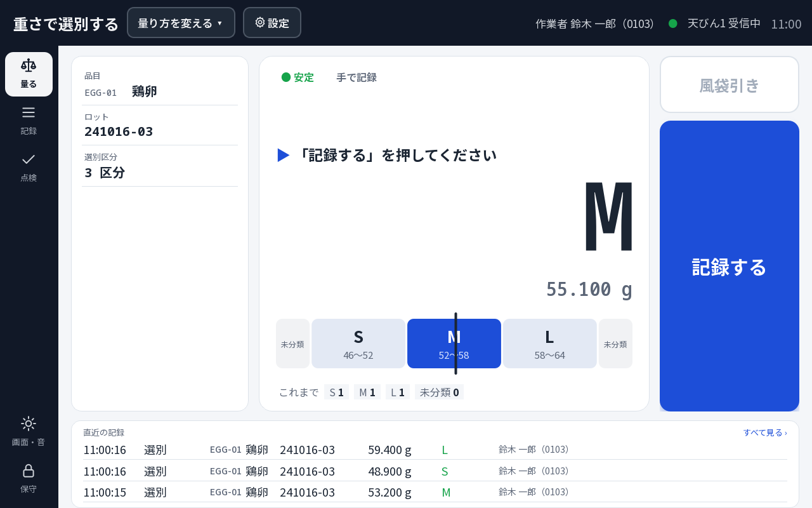Screen dimensions: 812x508
Task: Click the 風袋引き tare button
Action: 730,85
